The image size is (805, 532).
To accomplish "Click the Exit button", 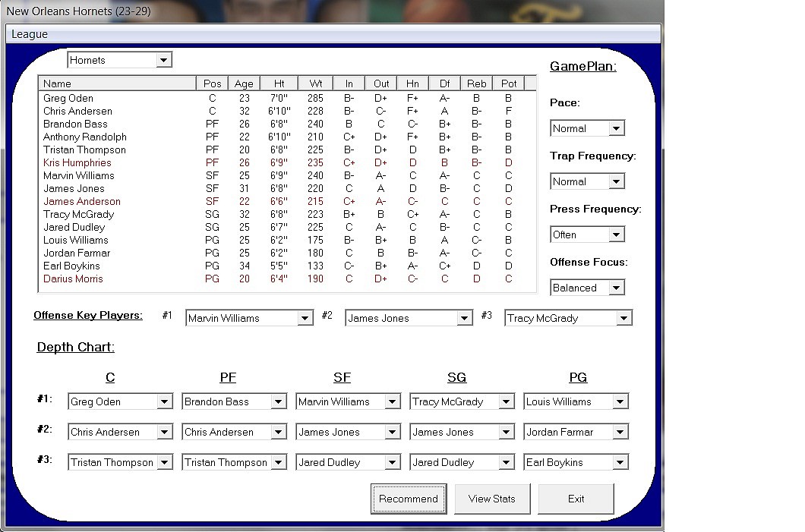I will point(576,499).
